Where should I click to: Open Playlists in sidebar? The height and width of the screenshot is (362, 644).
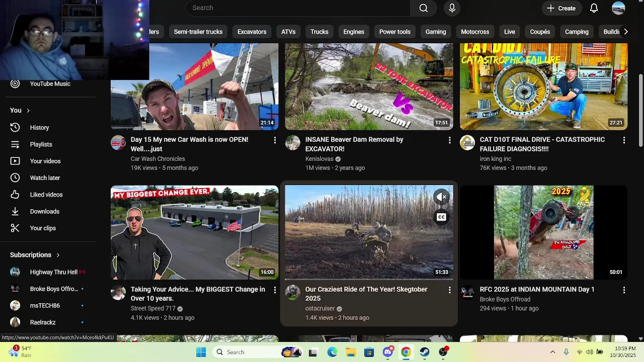[49, 144]
